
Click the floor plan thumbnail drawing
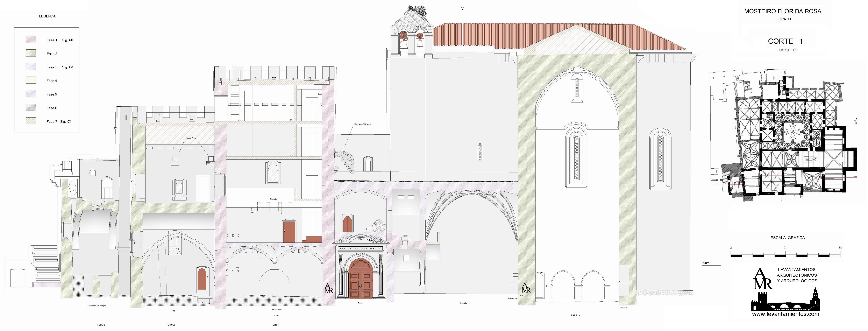[785, 135]
